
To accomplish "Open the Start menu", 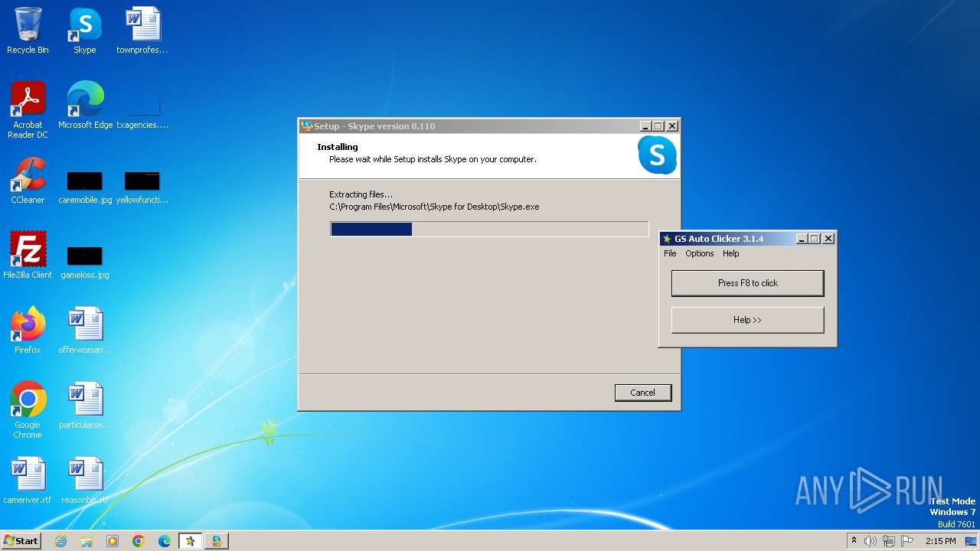I will [21, 541].
